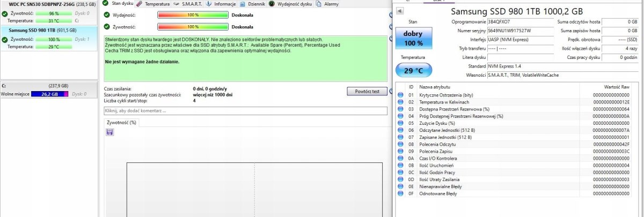644x217 pixels.
Task: Click the 'dobry 100 %' health status button
Action: (x=413, y=38)
